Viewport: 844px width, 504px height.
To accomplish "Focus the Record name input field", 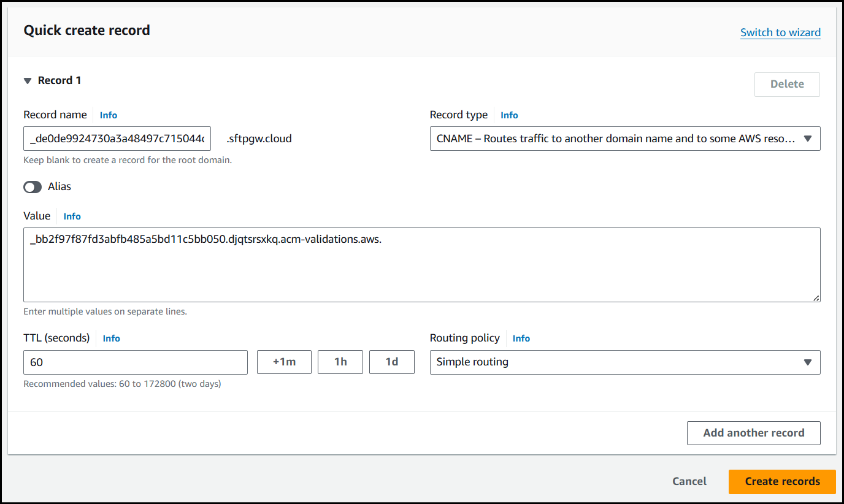I will tap(117, 139).
